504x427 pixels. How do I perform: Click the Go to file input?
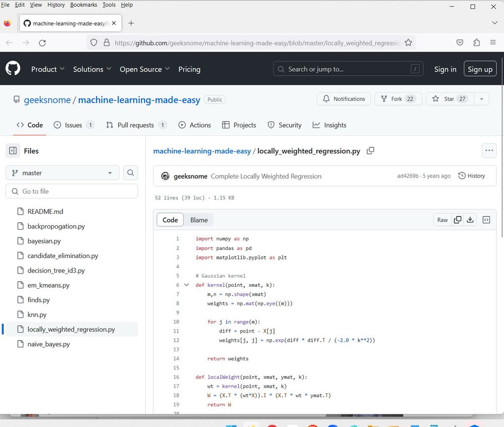pos(72,191)
